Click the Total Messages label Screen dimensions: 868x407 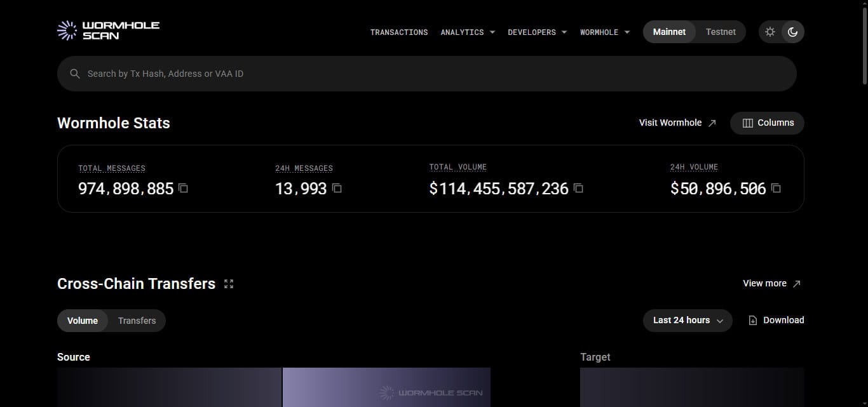[112, 168]
